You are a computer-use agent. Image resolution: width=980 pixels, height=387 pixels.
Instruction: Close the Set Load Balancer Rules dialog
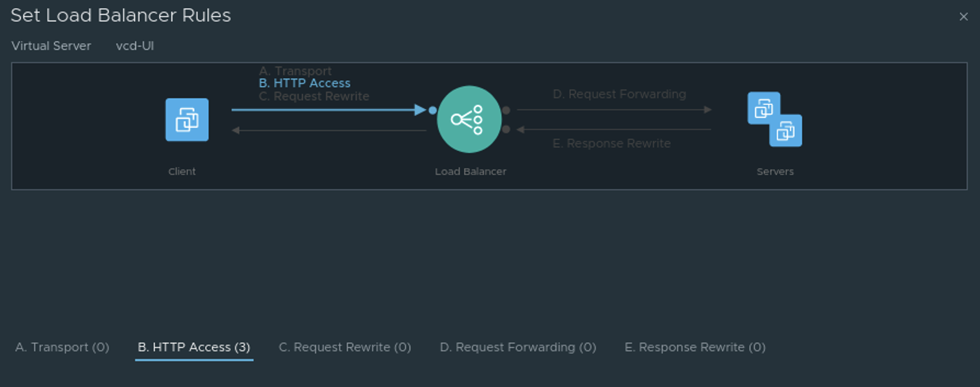(x=964, y=17)
